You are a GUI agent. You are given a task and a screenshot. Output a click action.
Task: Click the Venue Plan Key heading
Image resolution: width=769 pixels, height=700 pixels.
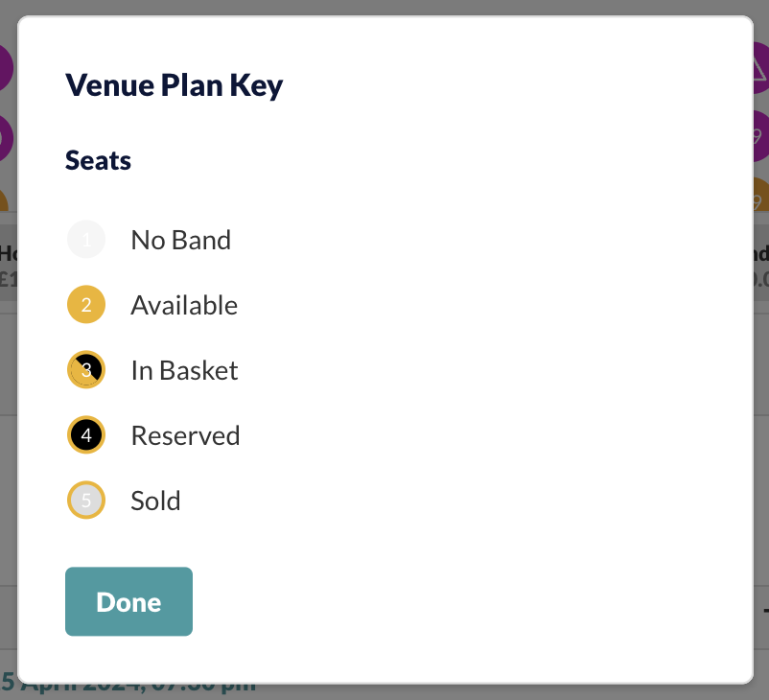point(175,85)
